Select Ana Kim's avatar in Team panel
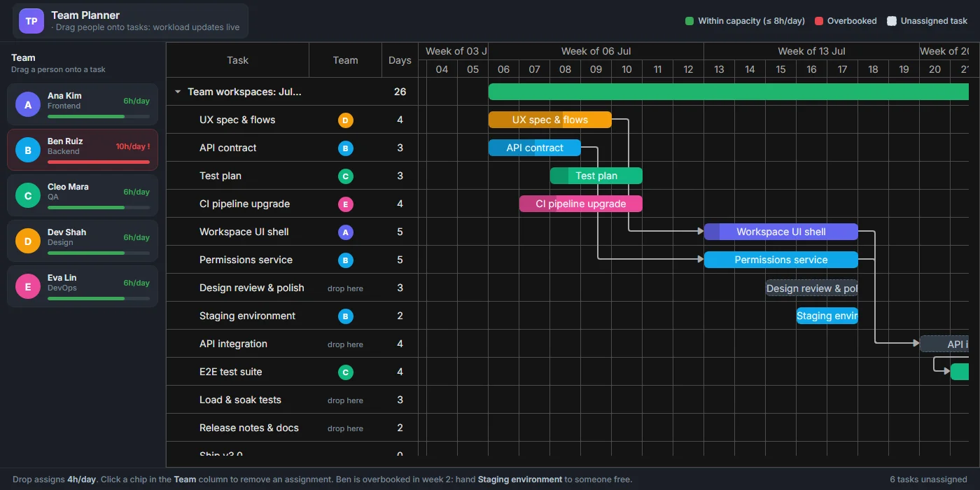The width and height of the screenshot is (980, 490). (28, 104)
